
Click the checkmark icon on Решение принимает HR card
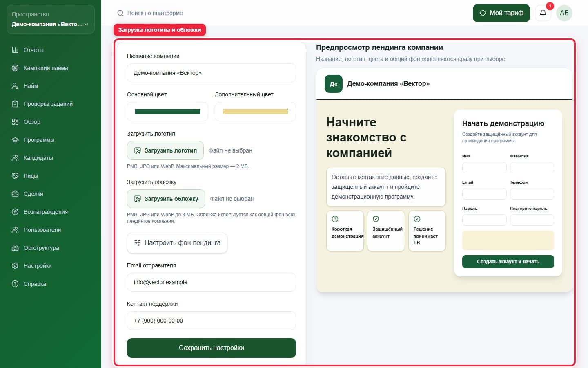click(417, 219)
